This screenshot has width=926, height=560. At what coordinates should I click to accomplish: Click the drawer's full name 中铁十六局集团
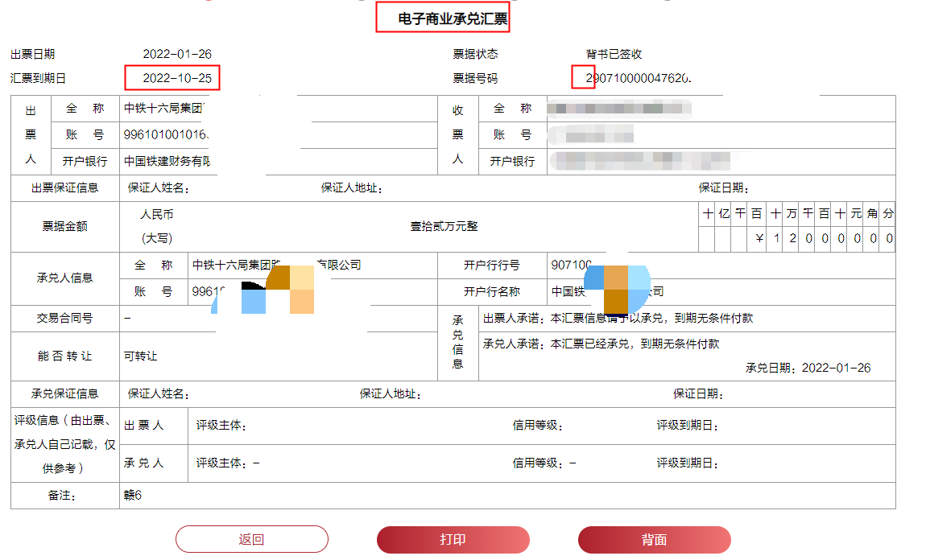point(164,109)
